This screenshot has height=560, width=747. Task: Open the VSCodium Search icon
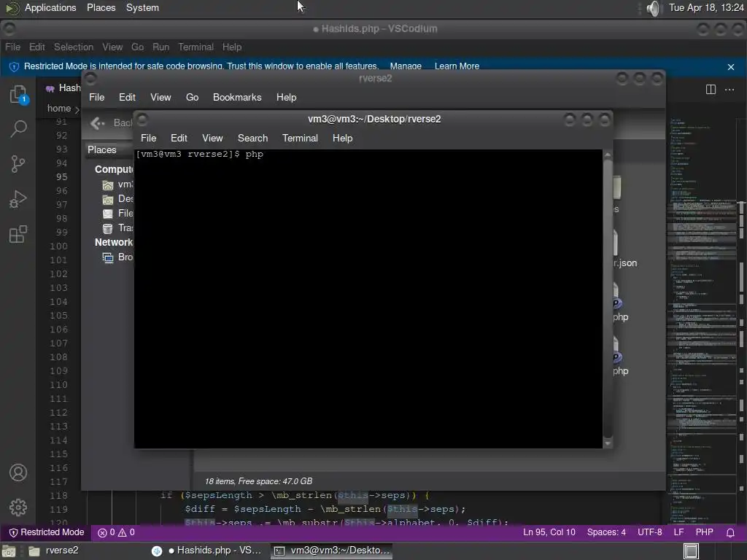[x=18, y=128]
